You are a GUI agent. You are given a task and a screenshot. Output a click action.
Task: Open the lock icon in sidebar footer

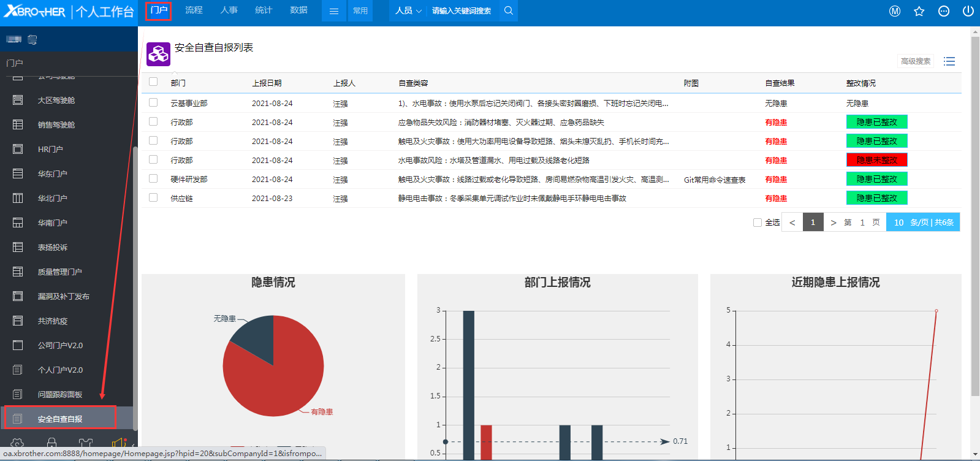[51, 443]
